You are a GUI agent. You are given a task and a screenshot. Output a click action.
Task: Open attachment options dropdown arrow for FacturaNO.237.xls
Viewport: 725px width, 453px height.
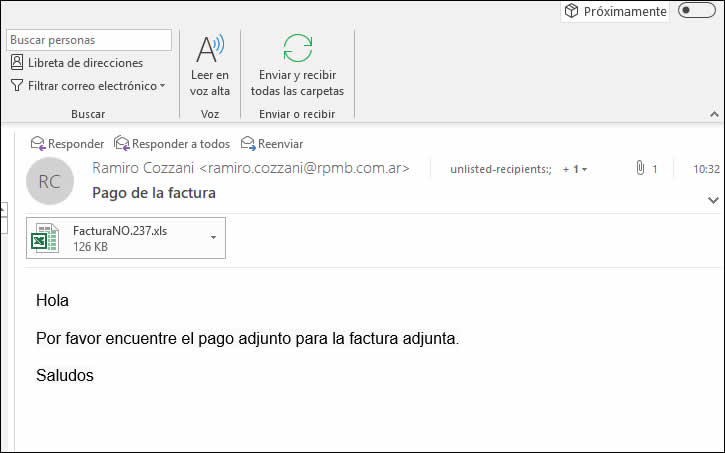[x=213, y=238]
